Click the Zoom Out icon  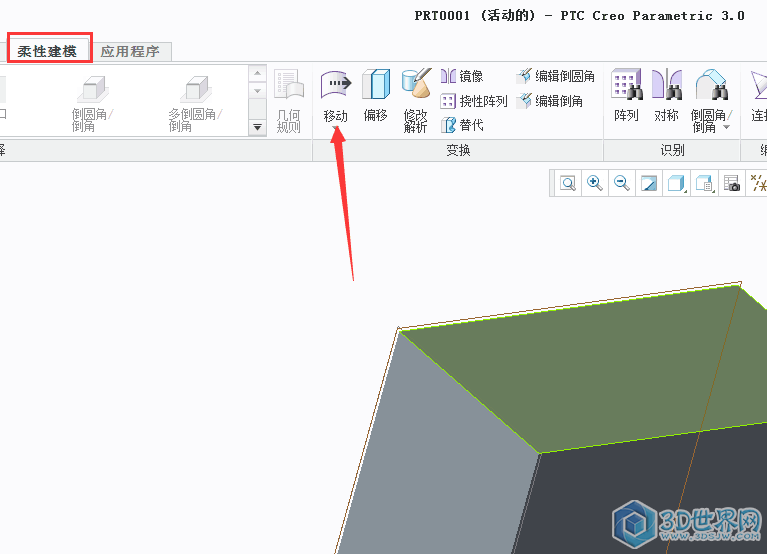coord(622,184)
